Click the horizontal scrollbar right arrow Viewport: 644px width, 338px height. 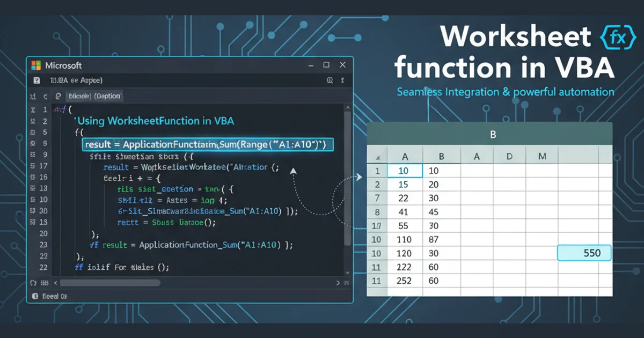tap(338, 282)
